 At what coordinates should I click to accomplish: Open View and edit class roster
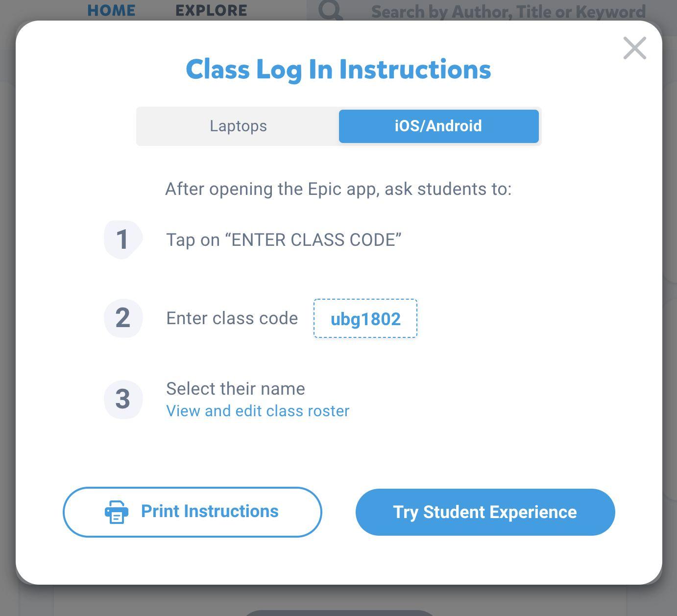click(258, 411)
